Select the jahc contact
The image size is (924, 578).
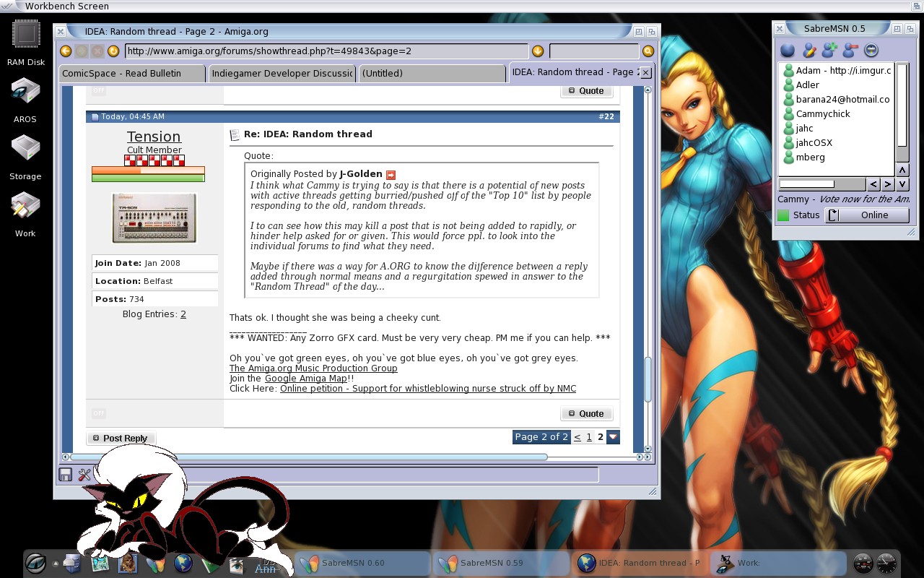pyautogui.click(x=837, y=128)
